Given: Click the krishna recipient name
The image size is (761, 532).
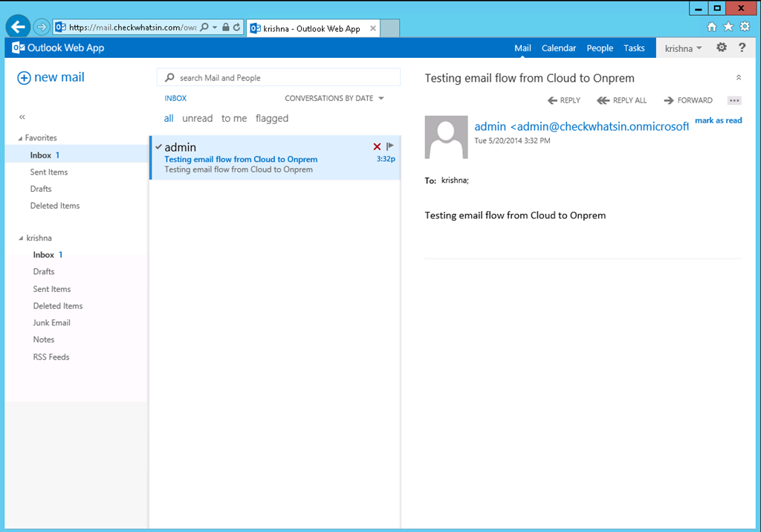Looking at the screenshot, I should pos(455,181).
